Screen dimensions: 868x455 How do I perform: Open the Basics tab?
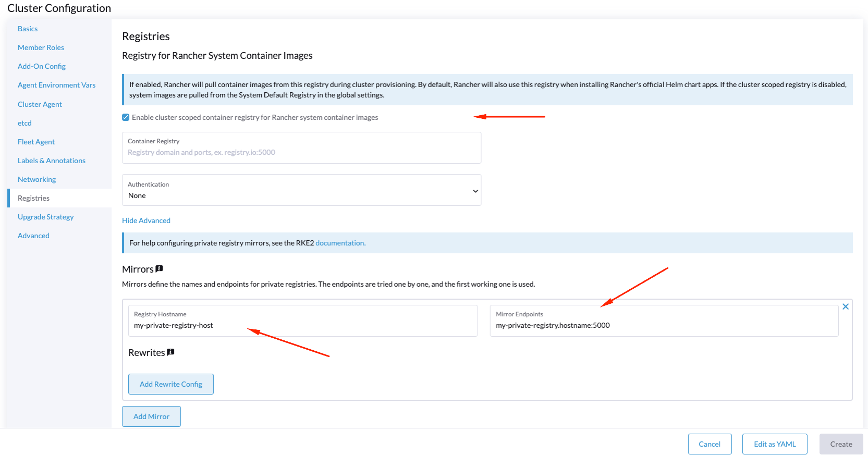pyautogui.click(x=28, y=29)
